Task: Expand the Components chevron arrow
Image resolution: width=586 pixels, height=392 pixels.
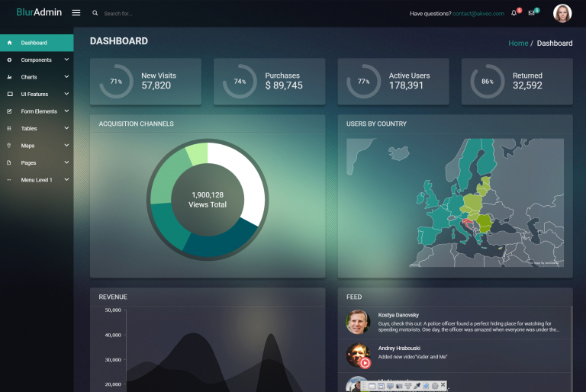Action: pyautogui.click(x=66, y=59)
